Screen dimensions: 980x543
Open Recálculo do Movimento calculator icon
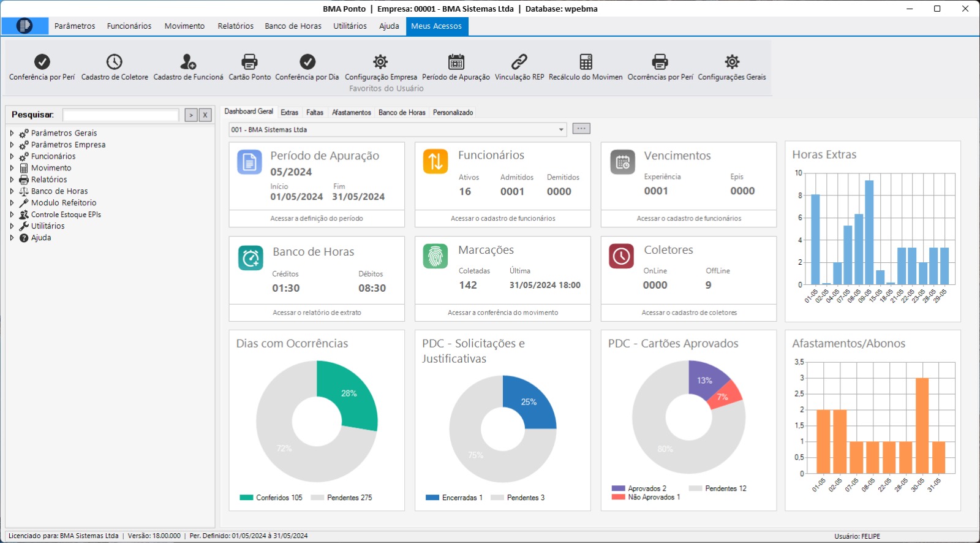point(586,62)
